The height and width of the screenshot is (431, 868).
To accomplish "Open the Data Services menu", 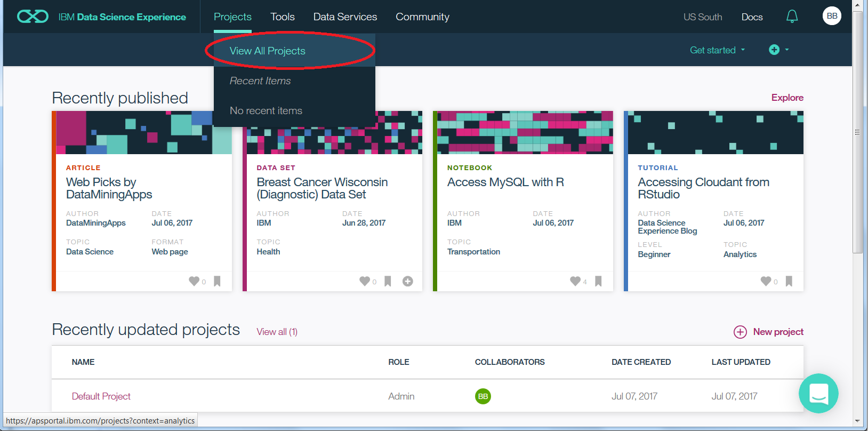I will pyautogui.click(x=345, y=17).
